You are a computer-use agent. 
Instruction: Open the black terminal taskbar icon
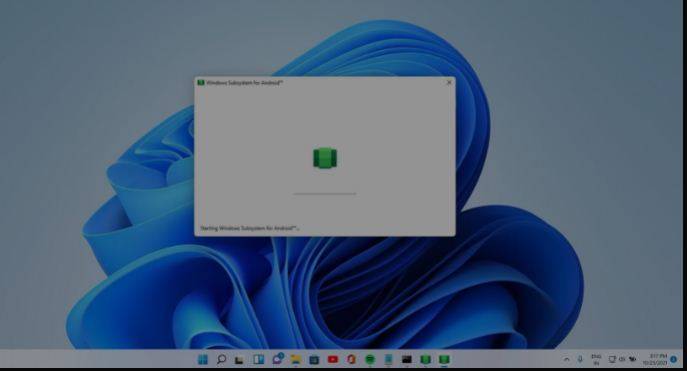(x=407, y=360)
